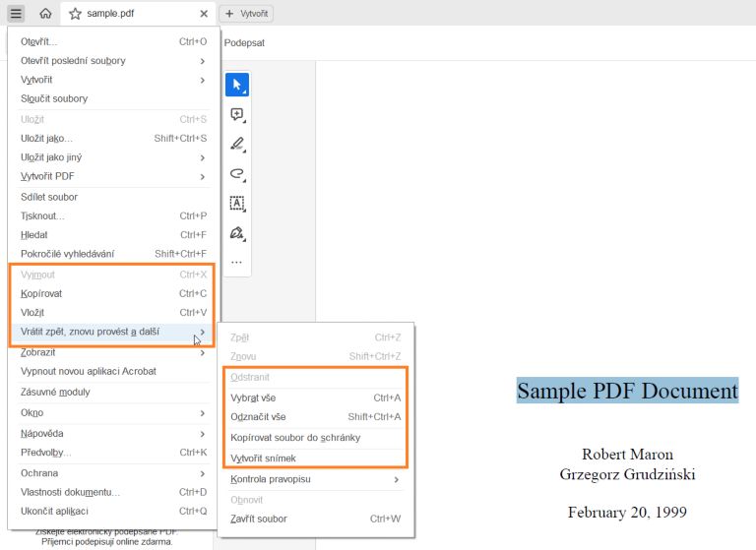This screenshot has height=550, width=756.
Task: Choose Kopírovat soubor do schránky
Action: click(316, 437)
